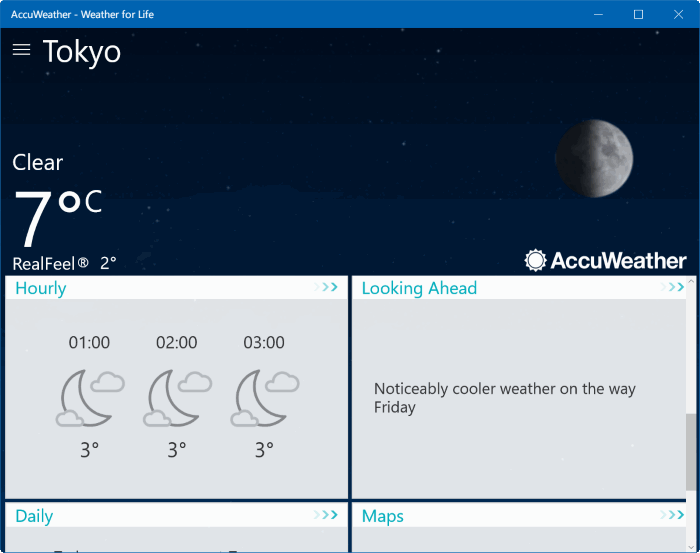Select the 02:00 hour label
The width and height of the screenshot is (700, 553).
177,342
